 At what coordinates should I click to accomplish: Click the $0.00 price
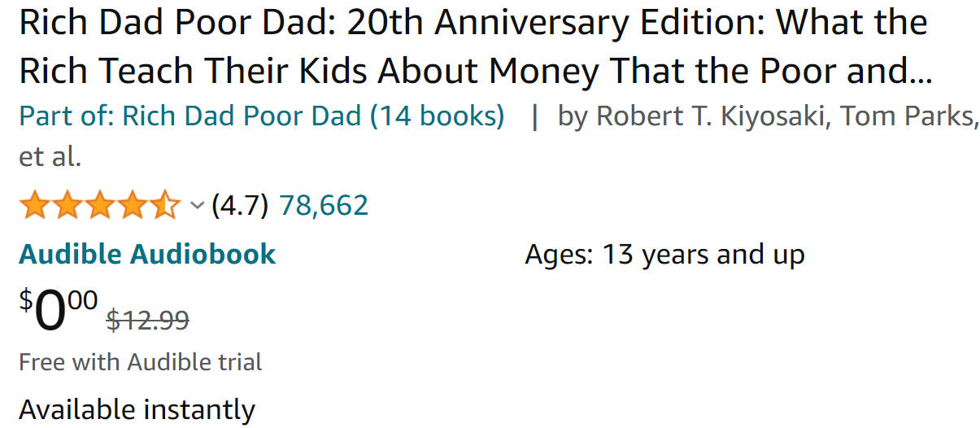pos(58,311)
